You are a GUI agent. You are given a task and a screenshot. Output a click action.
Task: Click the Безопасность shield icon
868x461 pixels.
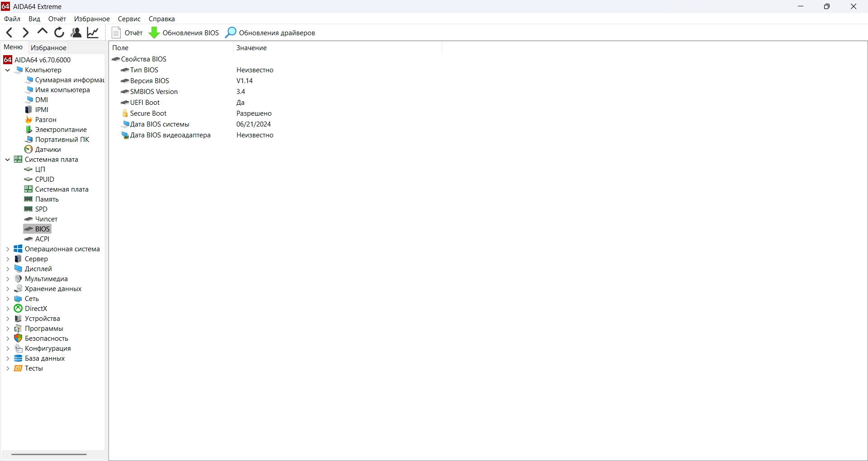(18, 339)
